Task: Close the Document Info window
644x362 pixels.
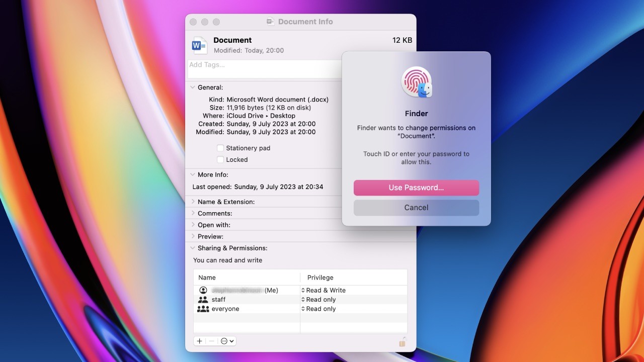Action: pos(193,22)
